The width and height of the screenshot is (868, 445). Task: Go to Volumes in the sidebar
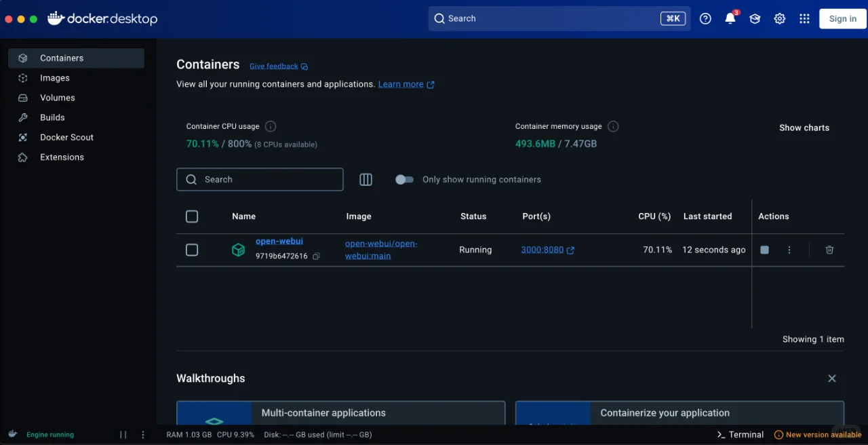(x=76, y=98)
